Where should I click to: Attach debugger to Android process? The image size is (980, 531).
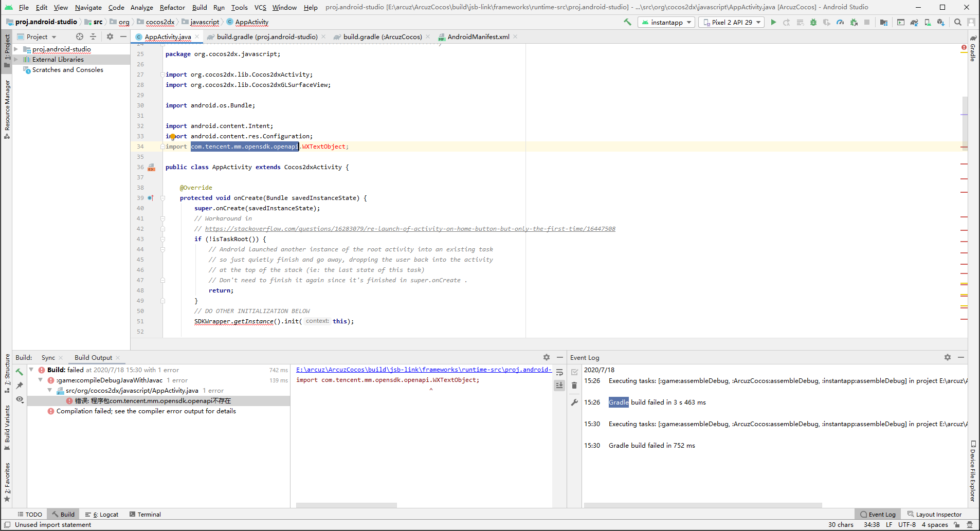[854, 22]
